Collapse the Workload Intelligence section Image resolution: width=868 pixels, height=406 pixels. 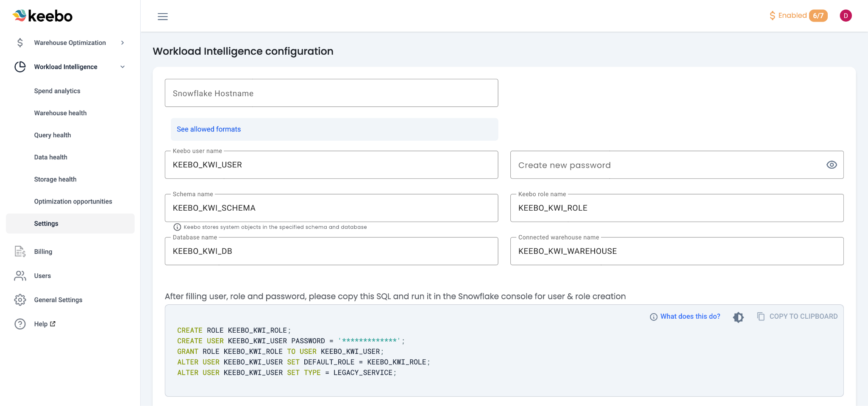tap(122, 67)
